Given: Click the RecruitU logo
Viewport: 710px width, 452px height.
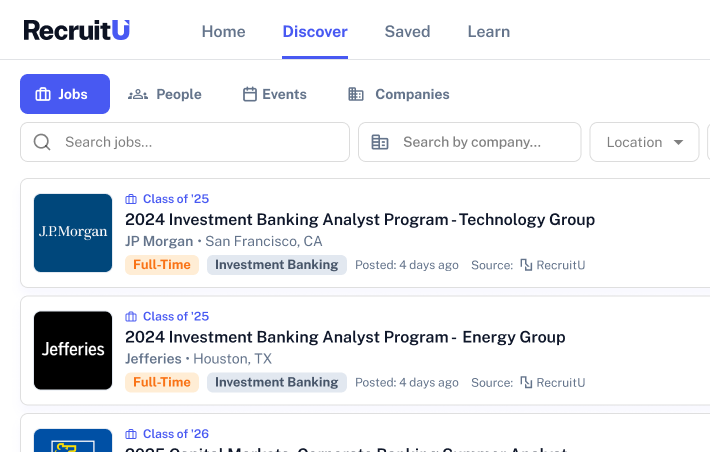Looking at the screenshot, I should point(76,30).
